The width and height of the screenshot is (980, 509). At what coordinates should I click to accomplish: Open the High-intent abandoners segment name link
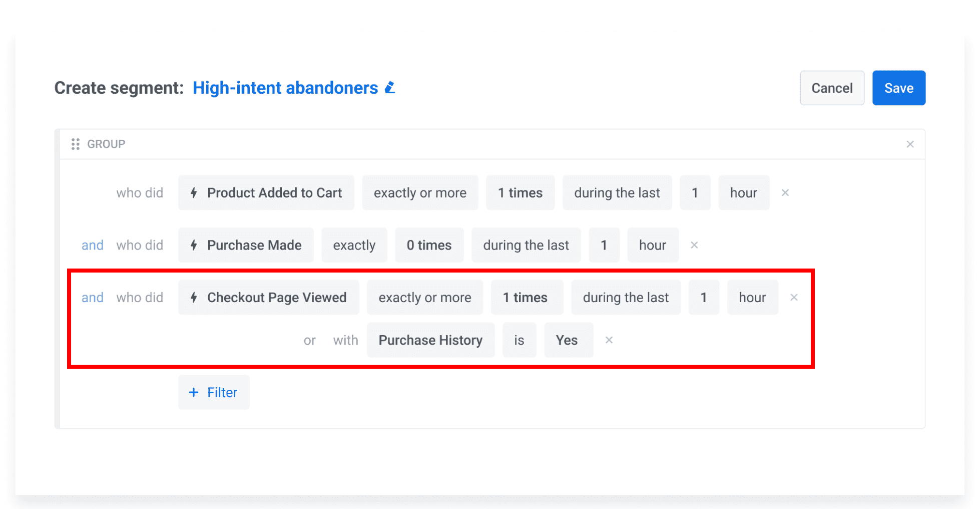click(285, 88)
